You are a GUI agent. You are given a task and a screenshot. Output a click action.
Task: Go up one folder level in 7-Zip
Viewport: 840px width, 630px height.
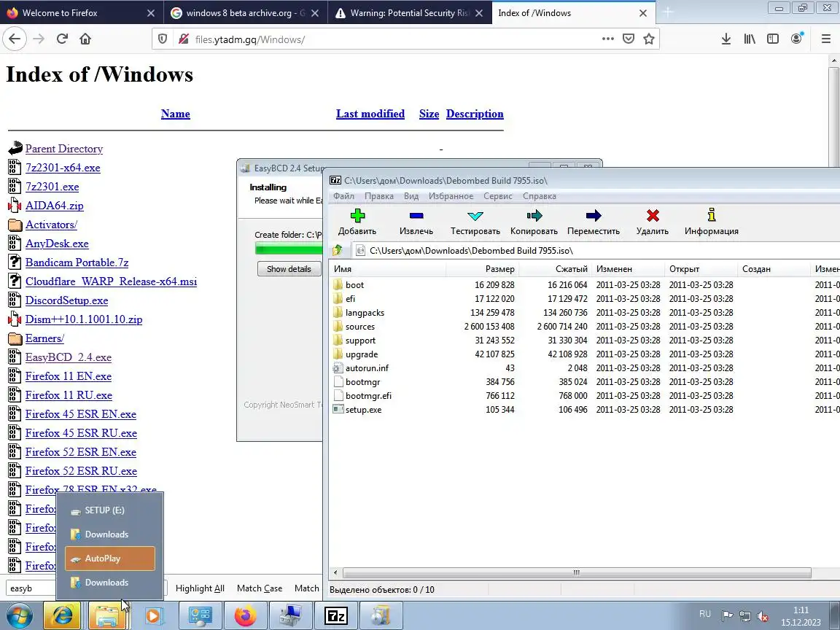pyautogui.click(x=338, y=250)
